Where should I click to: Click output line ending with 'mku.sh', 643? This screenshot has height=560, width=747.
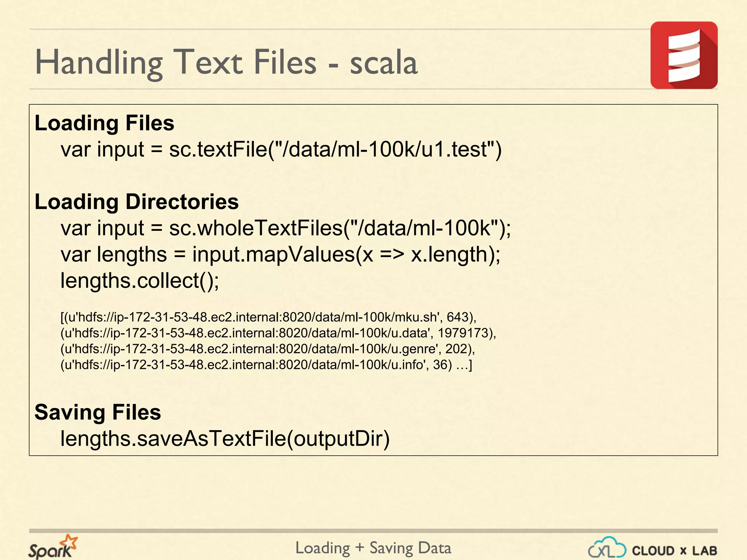[x=268, y=317]
